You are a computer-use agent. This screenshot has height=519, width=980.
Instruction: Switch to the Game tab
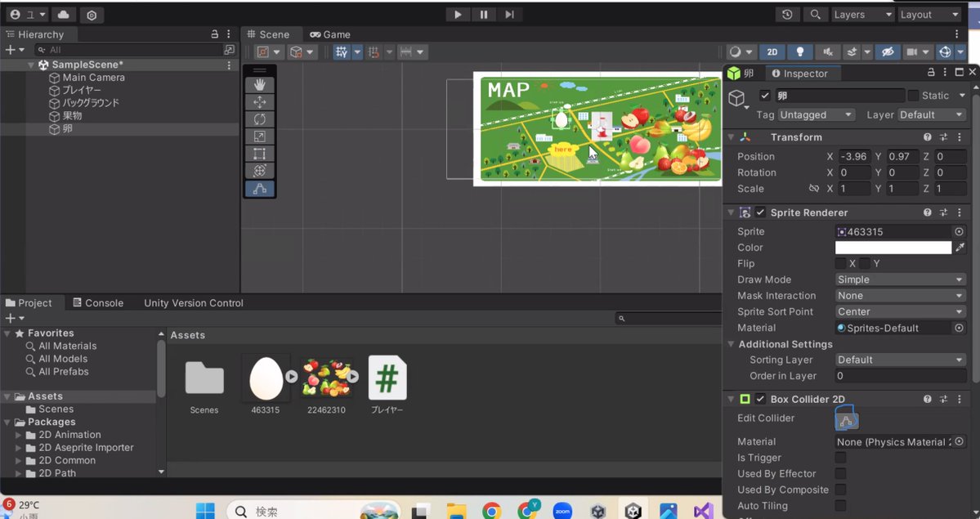tap(330, 34)
